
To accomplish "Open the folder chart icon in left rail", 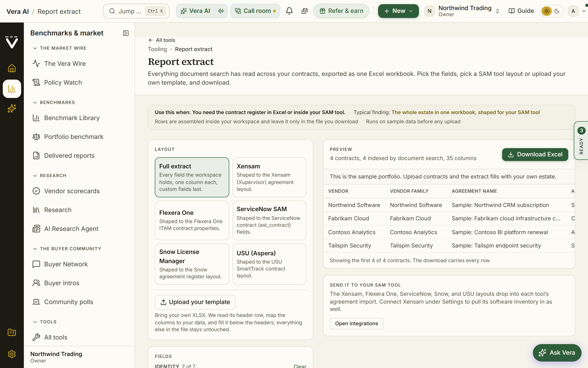I will click(x=12, y=332).
